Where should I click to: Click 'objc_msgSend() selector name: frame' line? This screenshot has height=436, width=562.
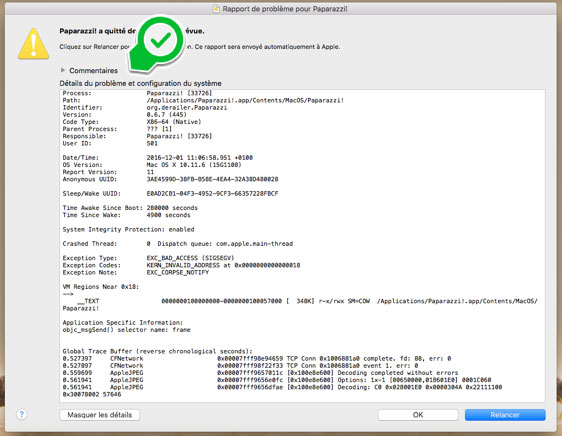127,330
